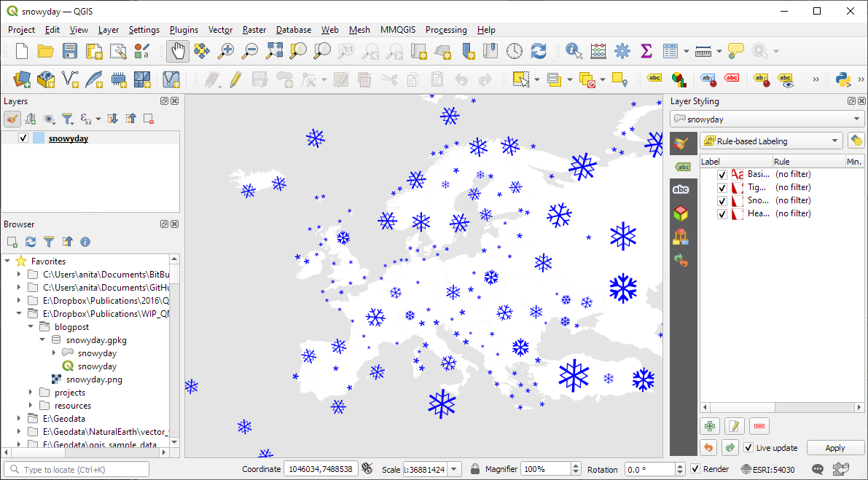Uncheck the Live update checkbox
This screenshot has width=868, height=480.
click(748, 448)
